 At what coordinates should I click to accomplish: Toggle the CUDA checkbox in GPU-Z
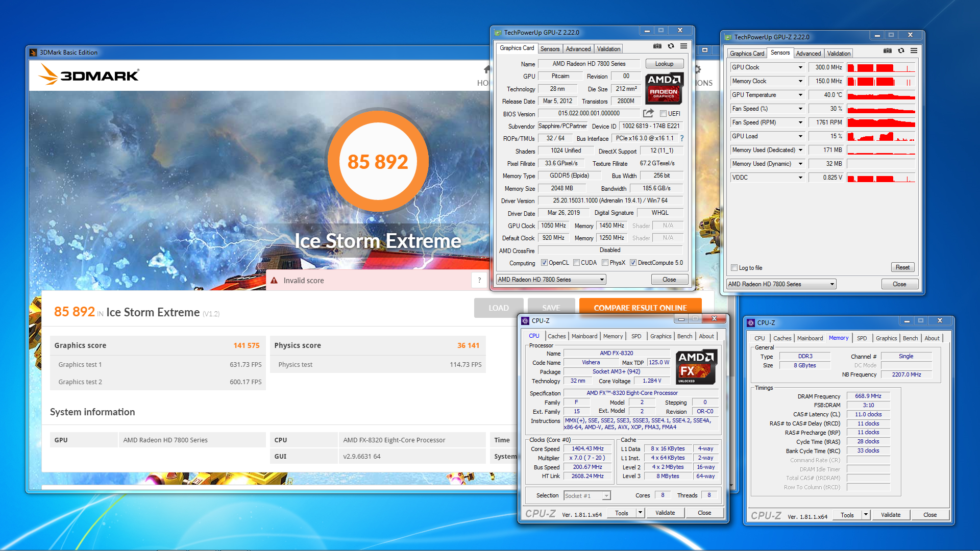(576, 263)
